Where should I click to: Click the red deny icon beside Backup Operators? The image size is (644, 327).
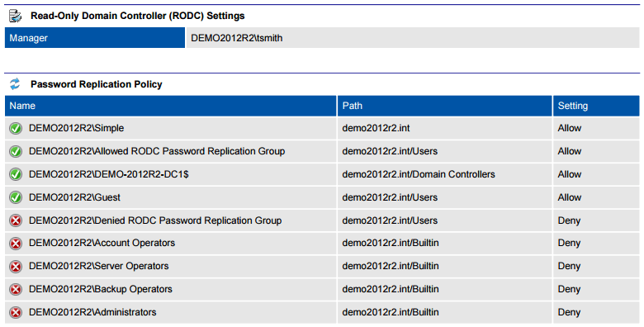(x=16, y=290)
